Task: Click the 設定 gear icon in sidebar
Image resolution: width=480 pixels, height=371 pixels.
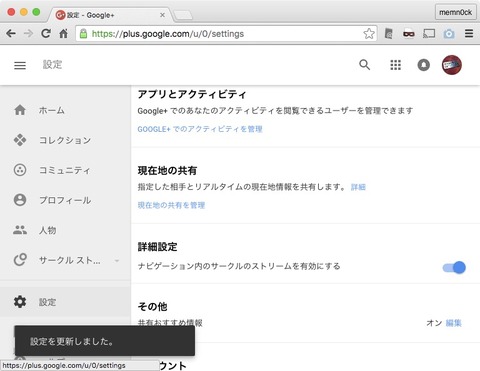Action: click(20, 302)
